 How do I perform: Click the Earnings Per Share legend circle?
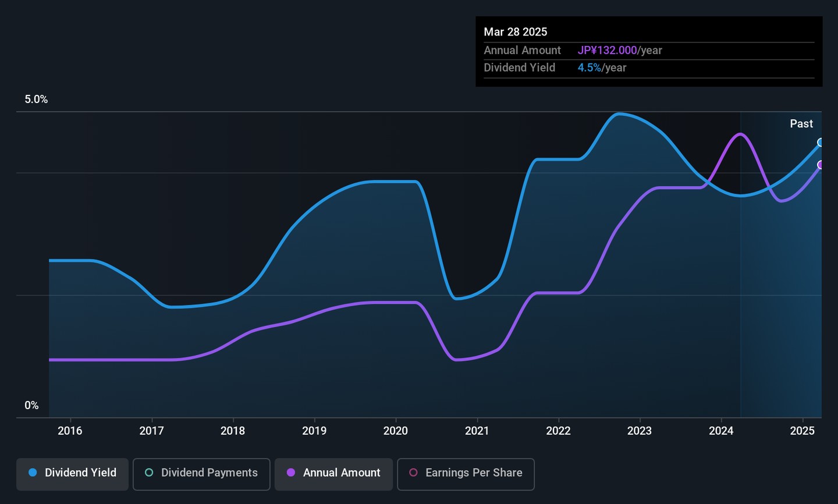(x=413, y=473)
